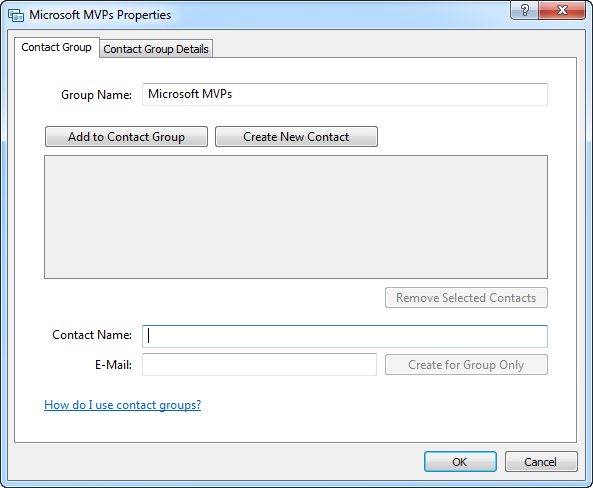Confirm with the OK button

click(x=460, y=462)
